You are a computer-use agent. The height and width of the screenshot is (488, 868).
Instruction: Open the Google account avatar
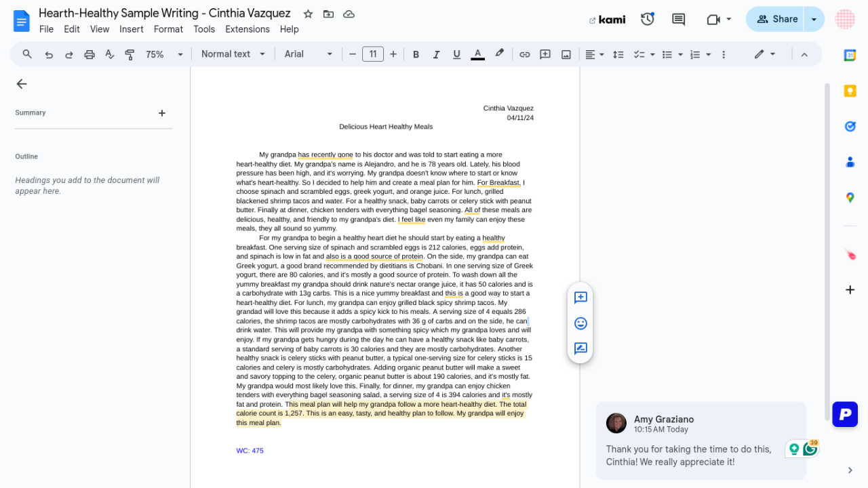tap(845, 19)
